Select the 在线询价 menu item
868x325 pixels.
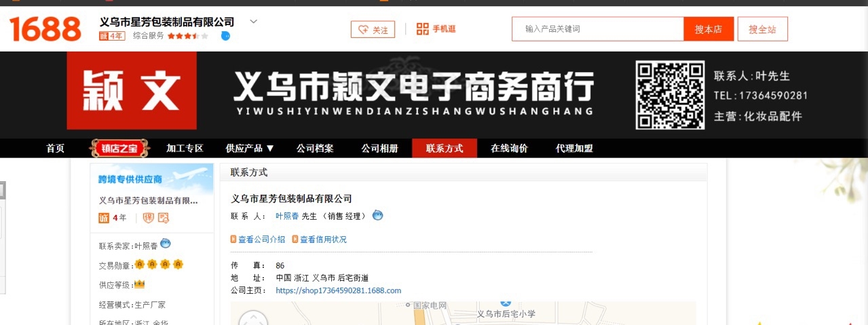(509, 148)
